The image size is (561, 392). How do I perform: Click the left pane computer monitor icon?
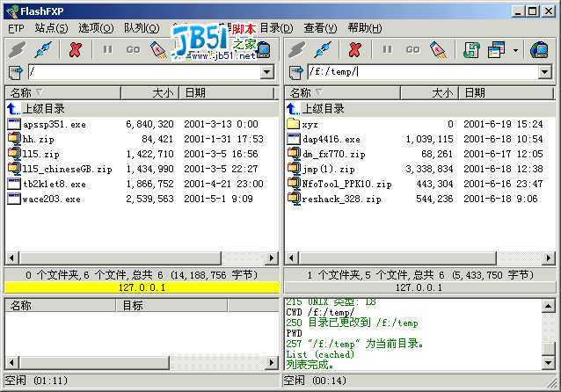coord(264,50)
